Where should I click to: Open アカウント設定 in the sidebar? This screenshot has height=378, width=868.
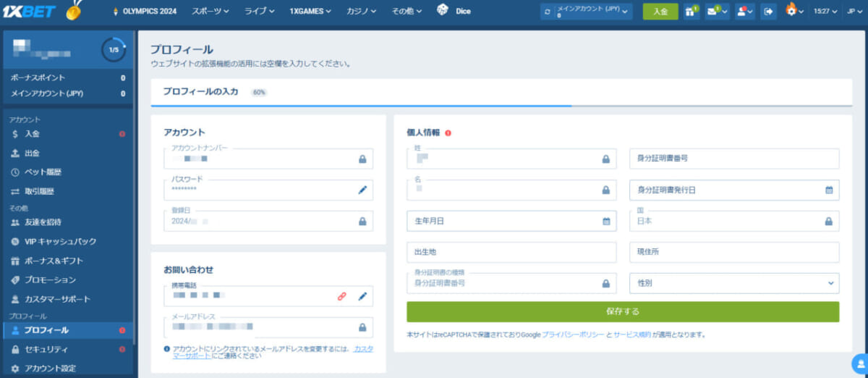pyautogui.click(x=68, y=368)
